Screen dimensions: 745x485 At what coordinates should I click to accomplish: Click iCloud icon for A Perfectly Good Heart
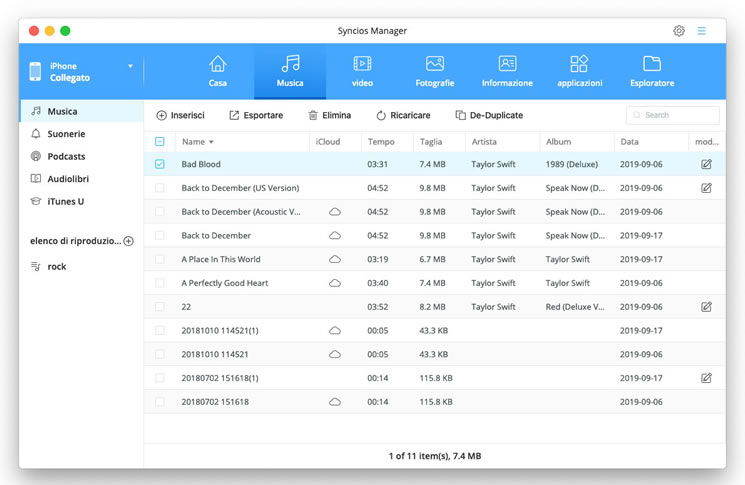click(x=335, y=283)
